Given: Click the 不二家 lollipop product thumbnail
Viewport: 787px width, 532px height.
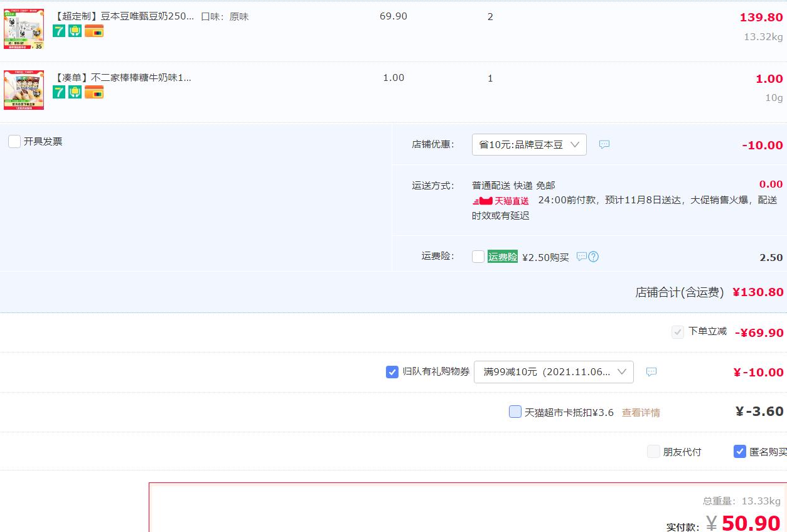Looking at the screenshot, I should point(24,90).
